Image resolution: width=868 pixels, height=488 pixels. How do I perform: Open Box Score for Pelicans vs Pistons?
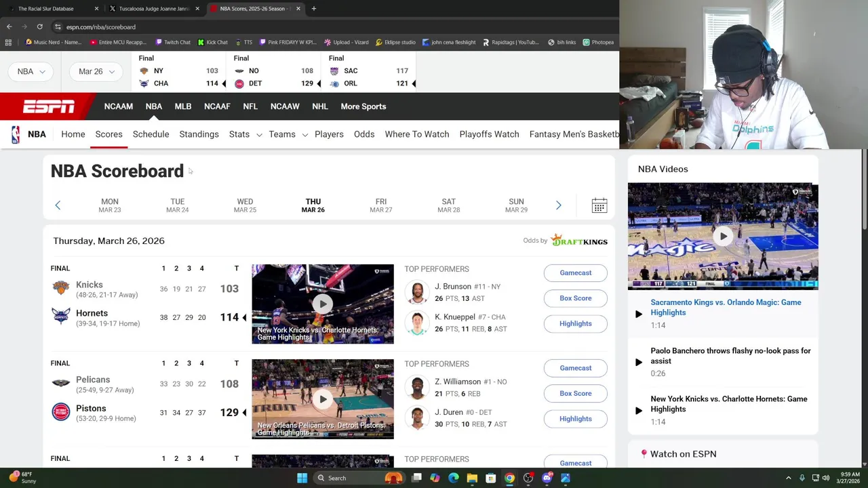575,393
